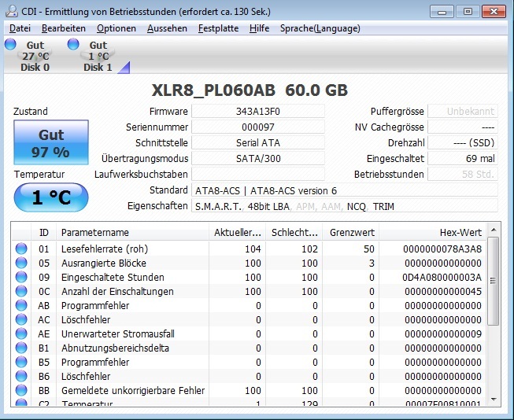Click the status icon for Ausrangierte Blöcke
Screen dimensions: 514x420
[x=21, y=263]
